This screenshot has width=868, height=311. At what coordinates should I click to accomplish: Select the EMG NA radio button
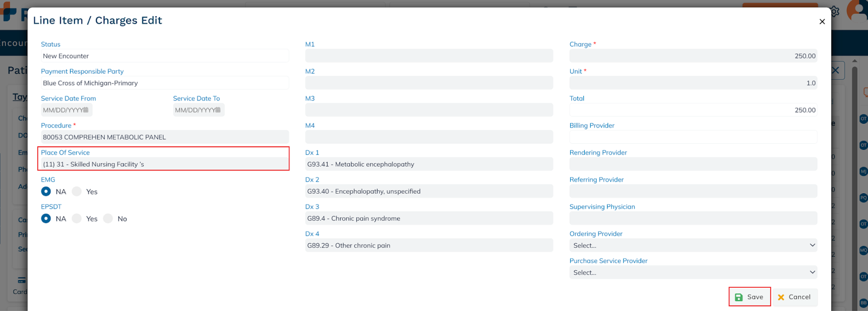[x=46, y=192]
